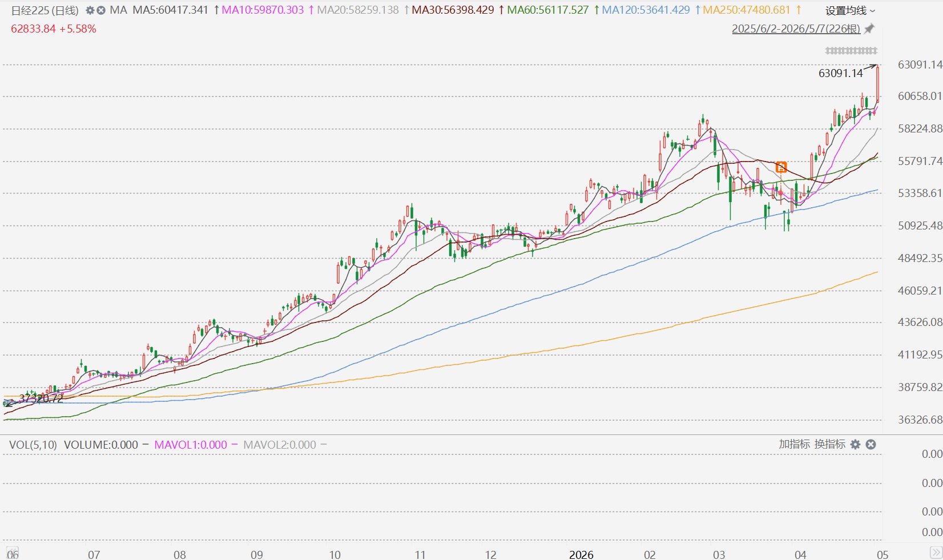Remove the MA indicator with X icon

101,10
